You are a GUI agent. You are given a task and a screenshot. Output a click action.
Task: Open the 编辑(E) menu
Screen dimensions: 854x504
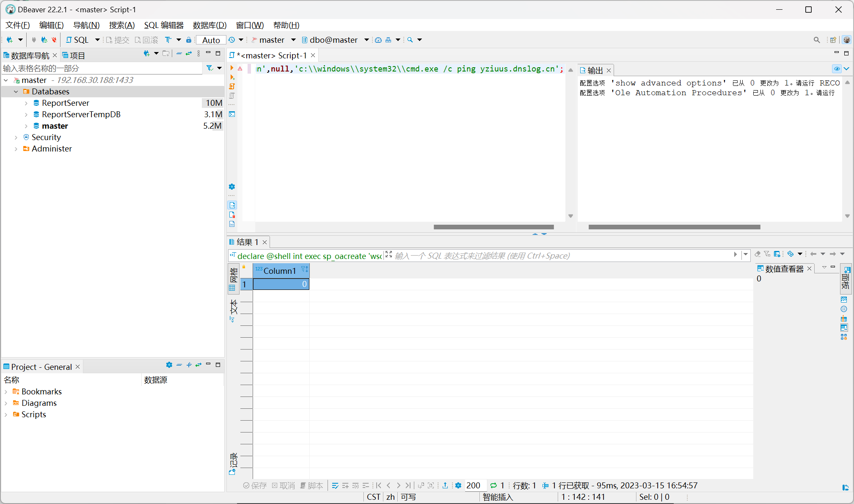click(51, 25)
